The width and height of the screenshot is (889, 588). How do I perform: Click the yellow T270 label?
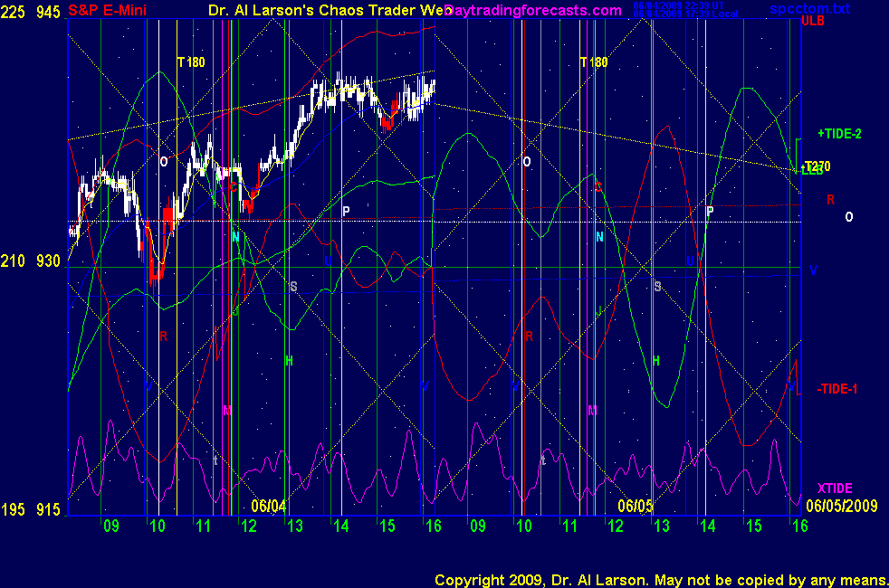[x=817, y=166]
